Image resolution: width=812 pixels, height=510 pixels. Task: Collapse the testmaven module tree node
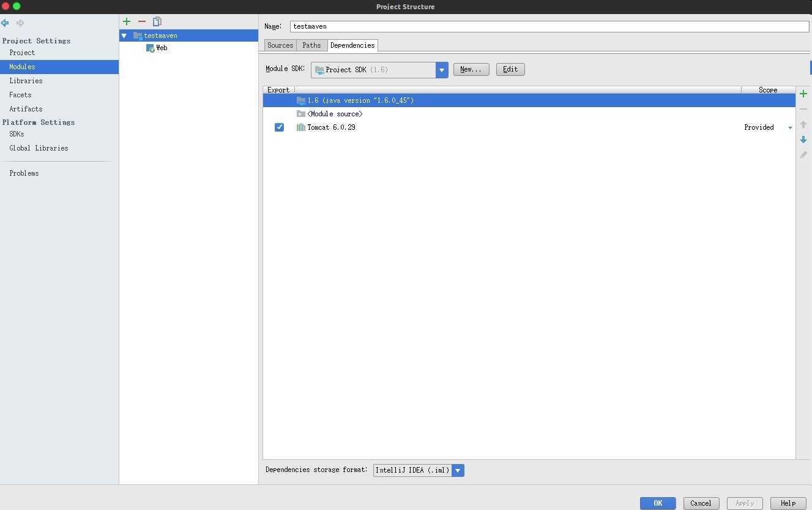pyautogui.click(x=124, y=36)
